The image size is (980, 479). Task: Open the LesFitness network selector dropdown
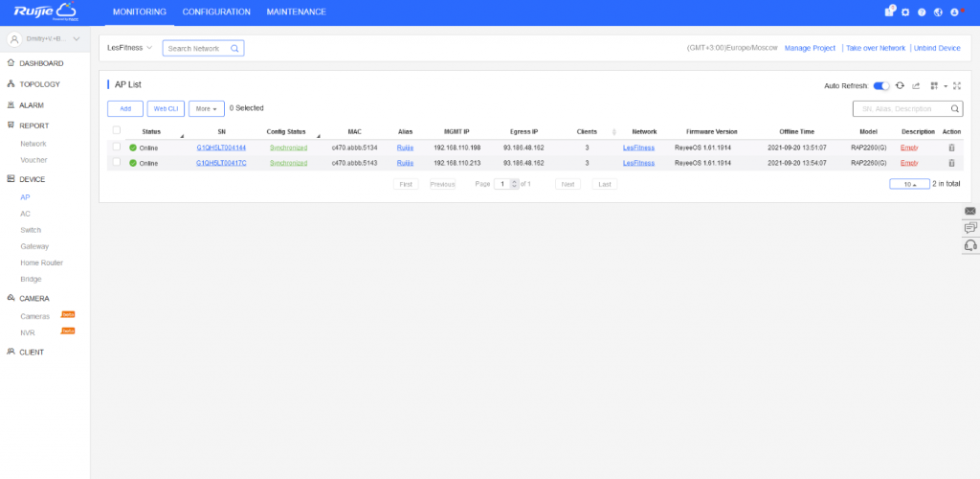click(x=129, y=48)
